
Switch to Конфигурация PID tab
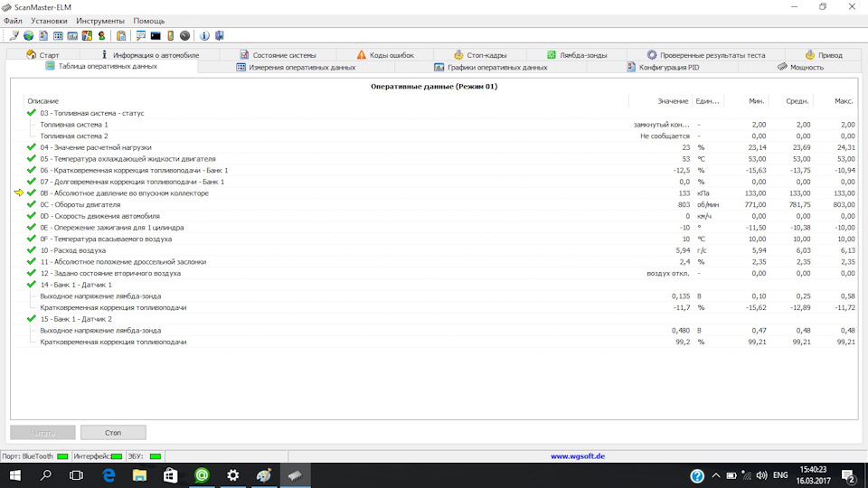tap(663, 67)
